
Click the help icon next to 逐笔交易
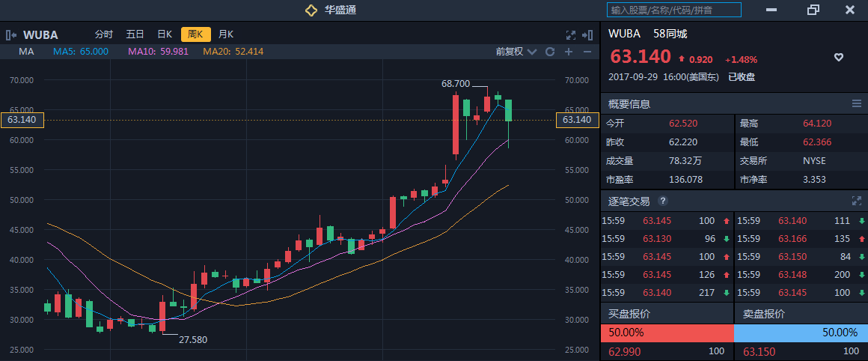(x=662, y=201)
